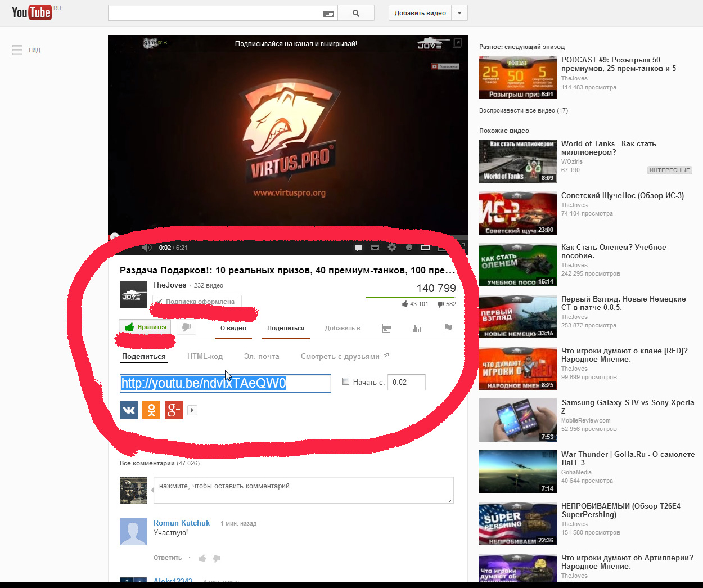Click the Watch Later clock icon

coord(409,247)
